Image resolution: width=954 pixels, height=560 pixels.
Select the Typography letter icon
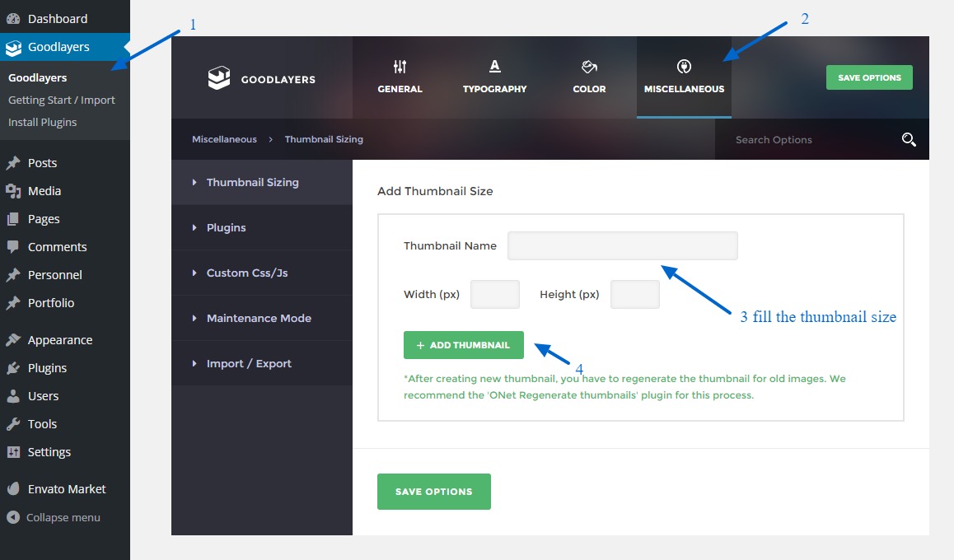tap(494, 67)
